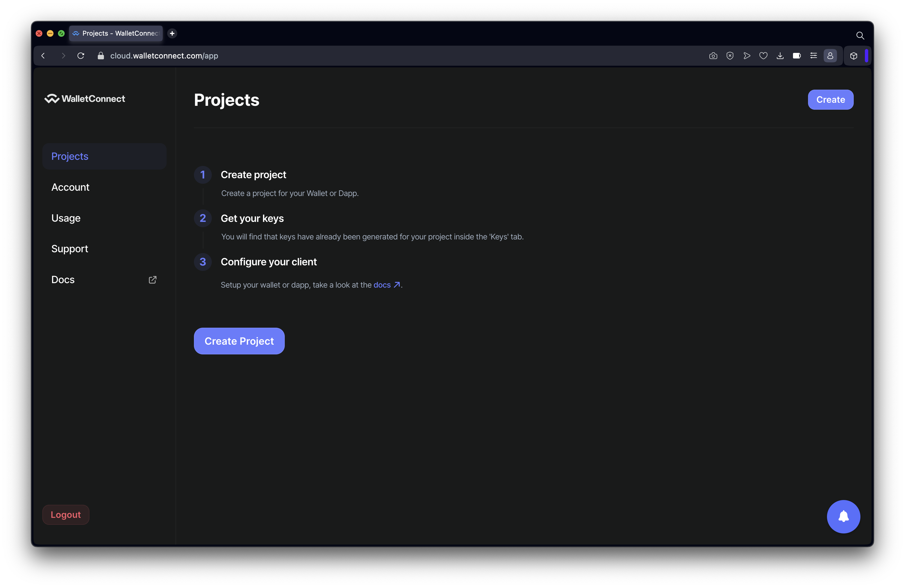Click the WalletConnect logo
Screen dimensions: 905x588
point(84,99)
